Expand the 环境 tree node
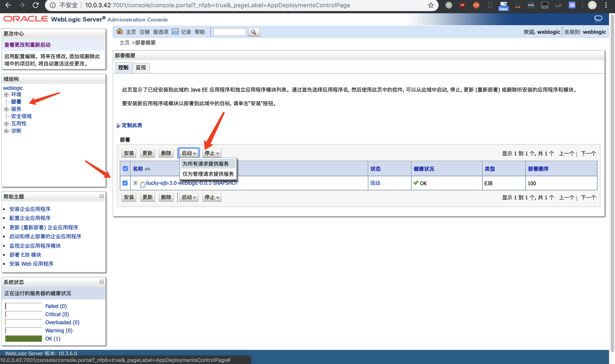This screenshot has width=615, height=364. coord(6,95)
